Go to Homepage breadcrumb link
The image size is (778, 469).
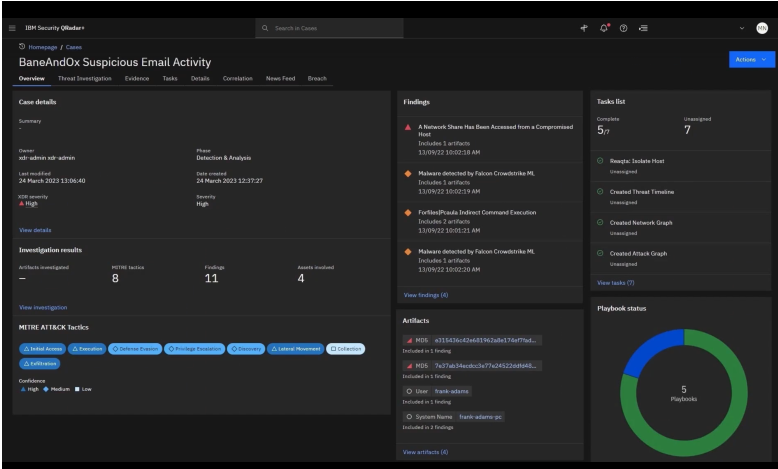pyautogui.click(x=43, y=47)
